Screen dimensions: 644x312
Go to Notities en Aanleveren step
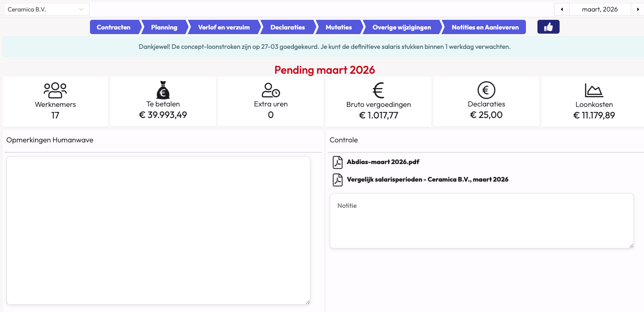(x=485, y=27)
